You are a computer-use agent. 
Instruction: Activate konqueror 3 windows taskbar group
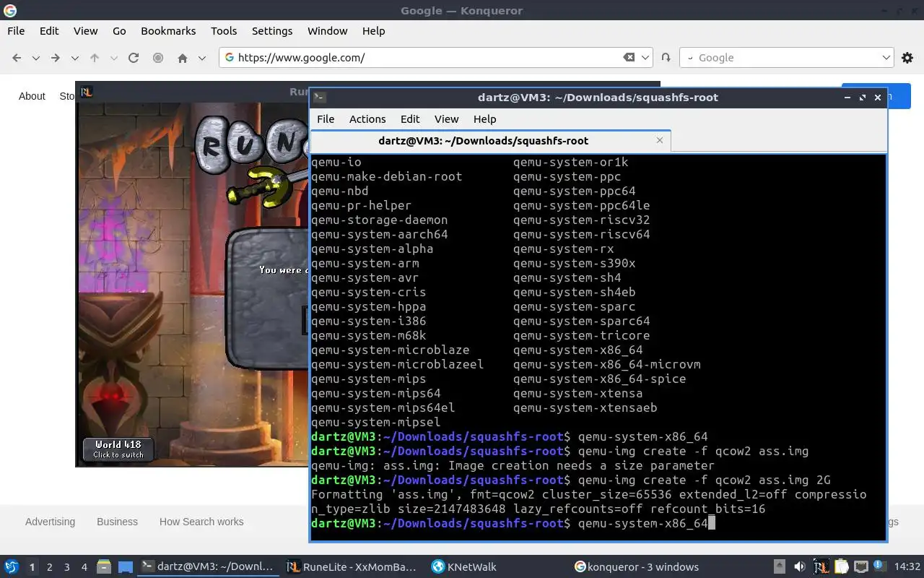coord(642,567)
